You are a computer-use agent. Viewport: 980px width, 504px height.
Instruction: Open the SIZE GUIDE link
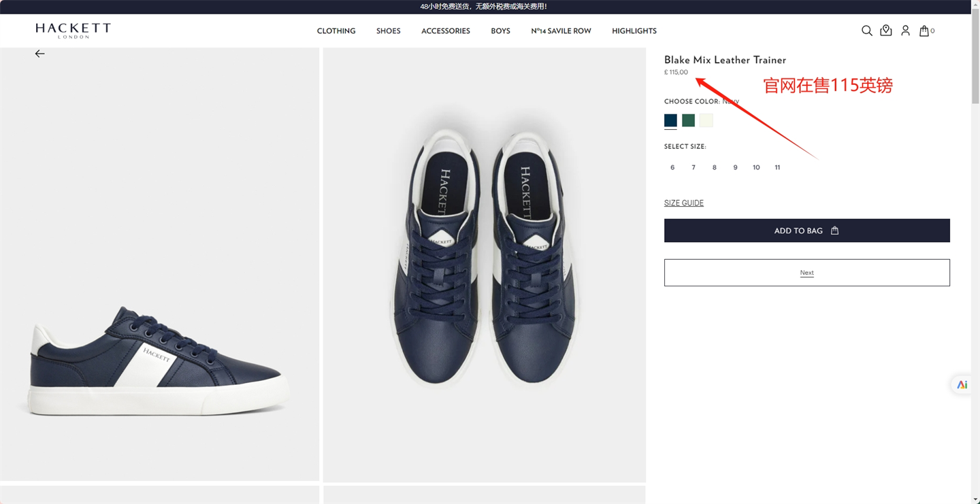(x=684, y=203)
